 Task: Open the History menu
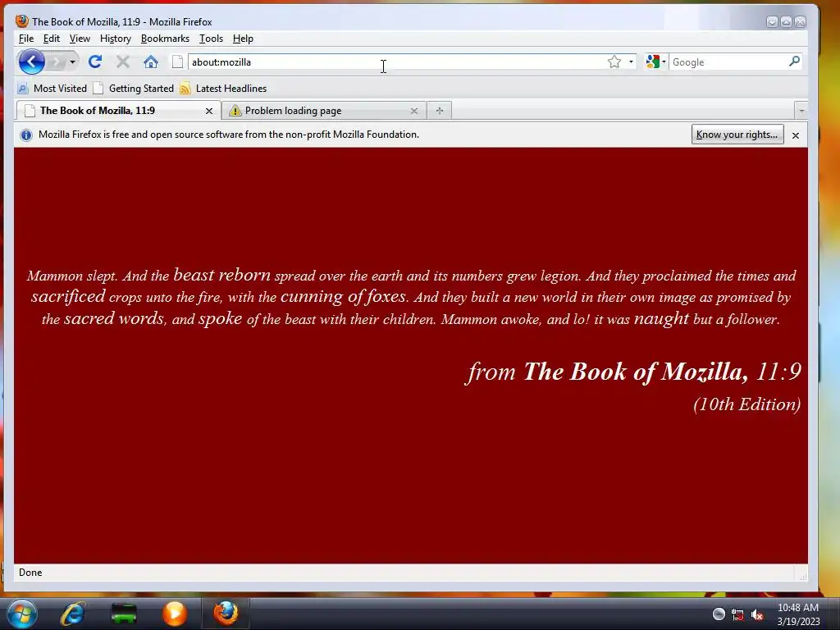click(115, 39)
